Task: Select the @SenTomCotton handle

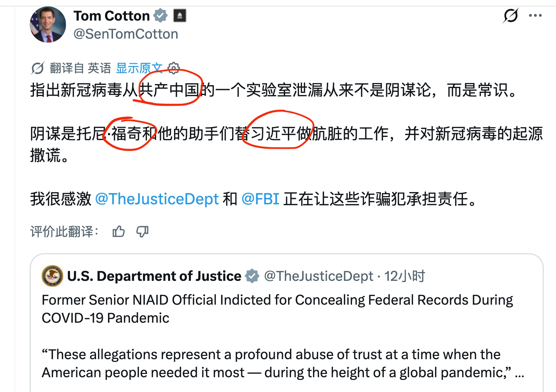Action: pyautogui.click(x=125, y=34)
